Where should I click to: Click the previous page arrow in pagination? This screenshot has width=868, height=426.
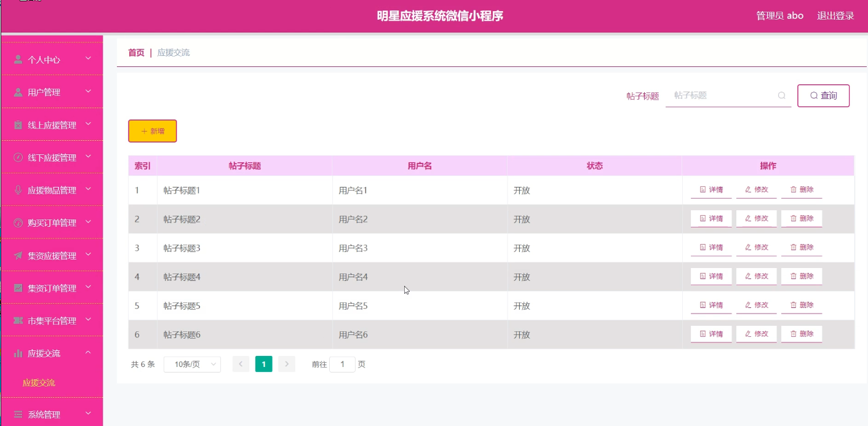[241, 365]
